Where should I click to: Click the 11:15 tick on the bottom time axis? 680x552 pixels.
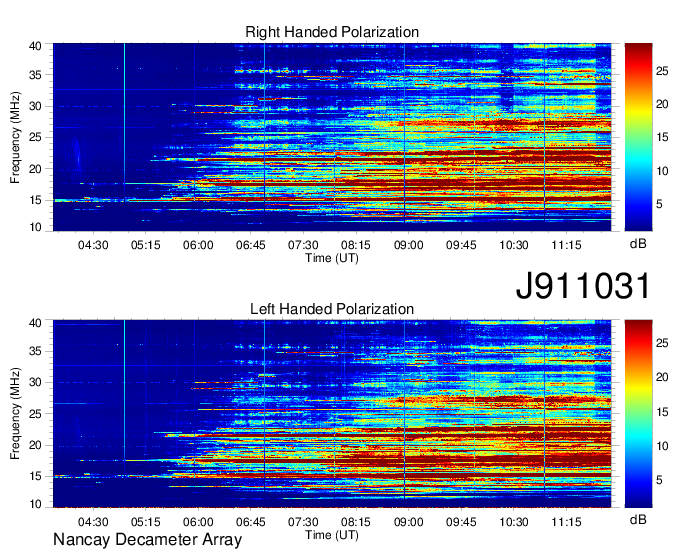[566, 522]
